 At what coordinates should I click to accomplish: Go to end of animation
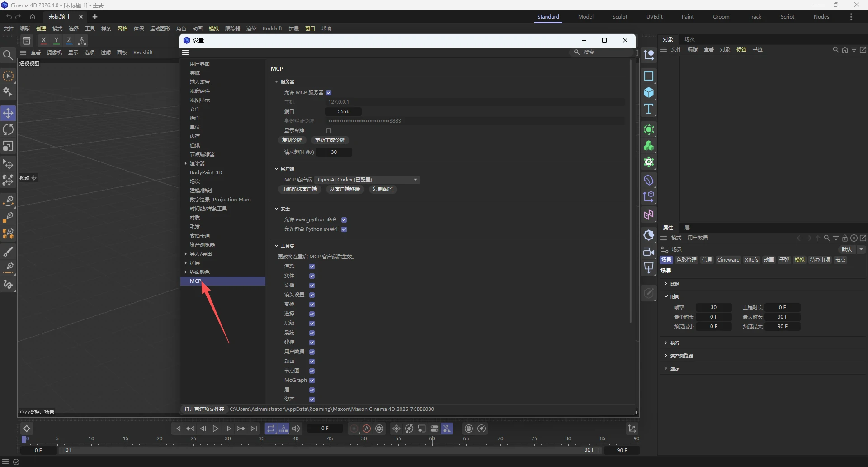coord(254,429)
